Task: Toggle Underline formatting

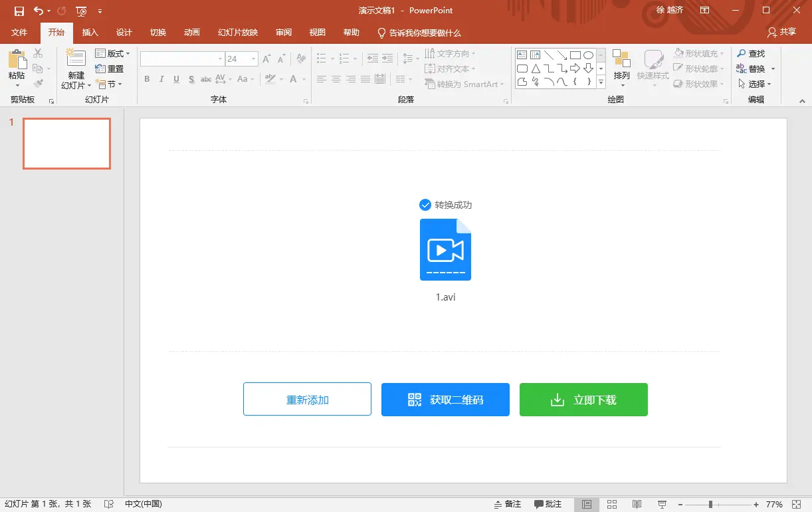Action: 176,79
